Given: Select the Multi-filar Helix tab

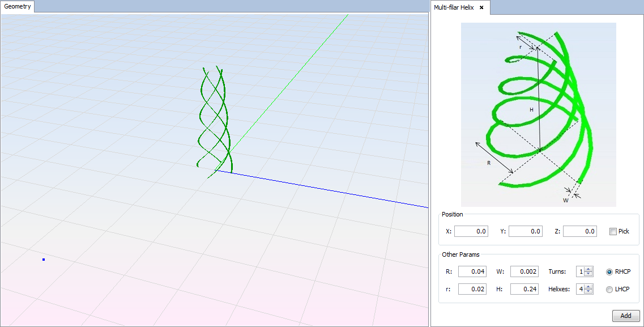Looking at the screenshot, I should click(x=455, y=7).
